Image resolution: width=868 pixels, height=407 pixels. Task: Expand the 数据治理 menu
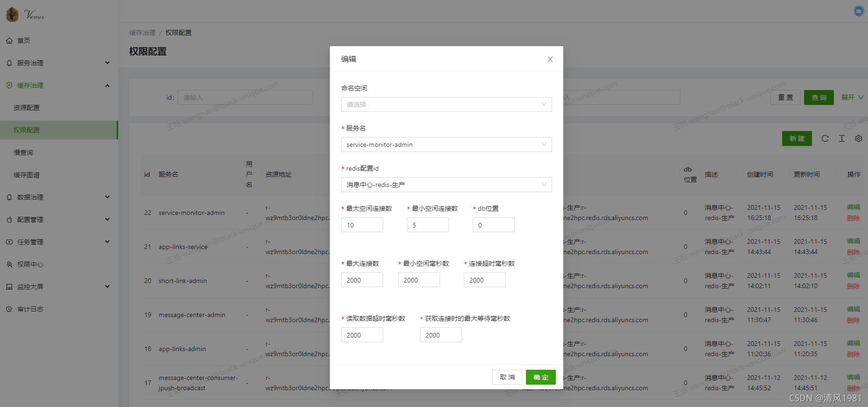(x=107, y=197)
